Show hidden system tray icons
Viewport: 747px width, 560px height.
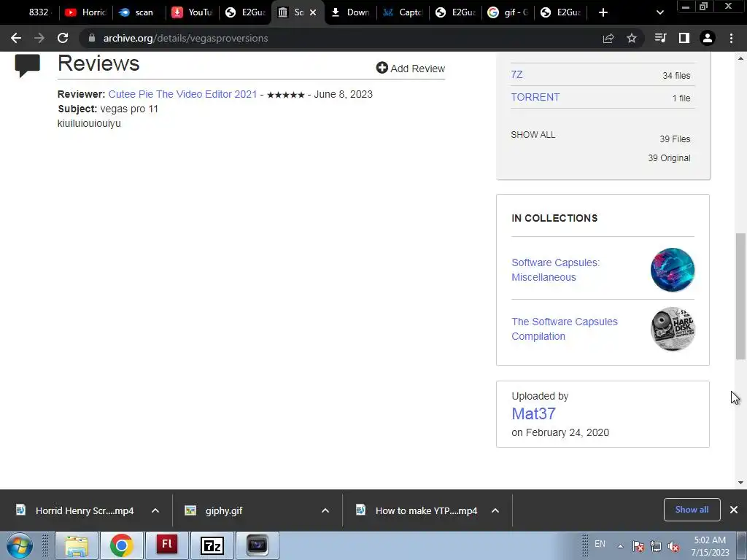click(x=620, y=546)
